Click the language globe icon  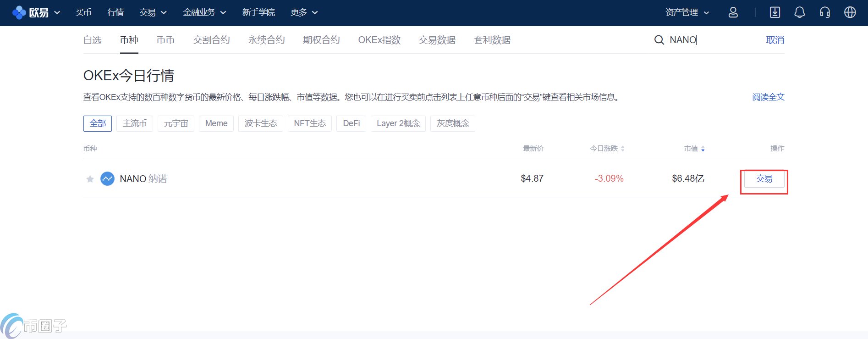coord(850,12)
